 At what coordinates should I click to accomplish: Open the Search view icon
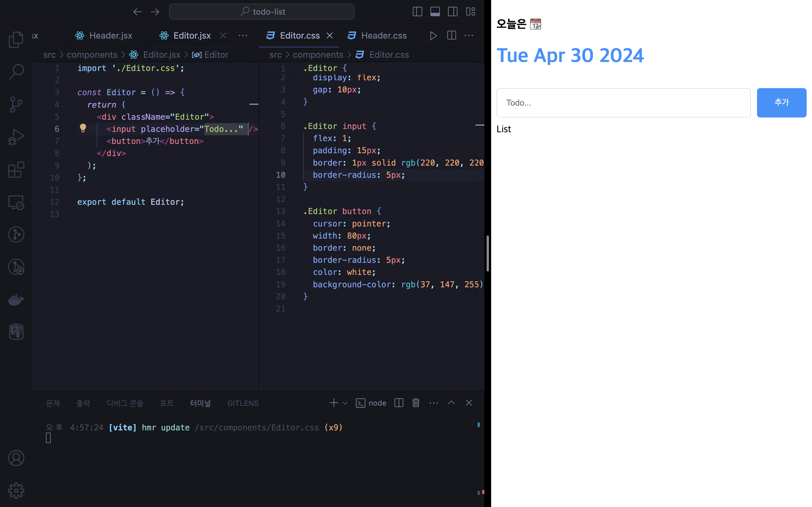point(16,72)
